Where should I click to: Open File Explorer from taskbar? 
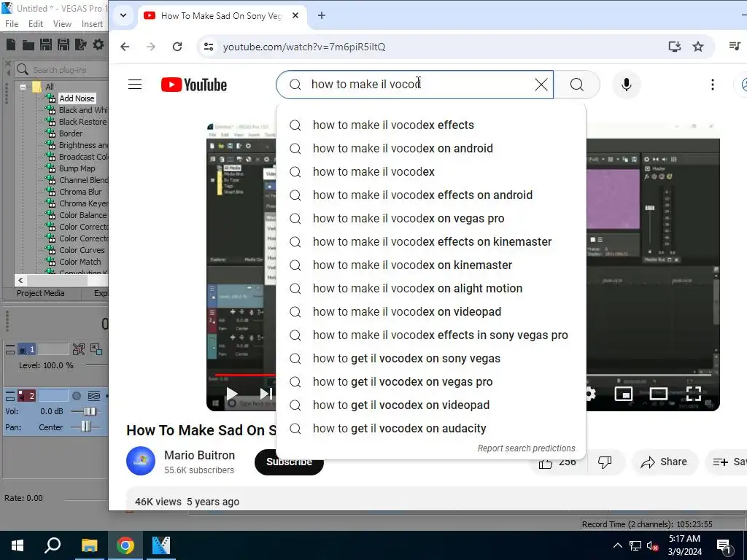(89, 545)
